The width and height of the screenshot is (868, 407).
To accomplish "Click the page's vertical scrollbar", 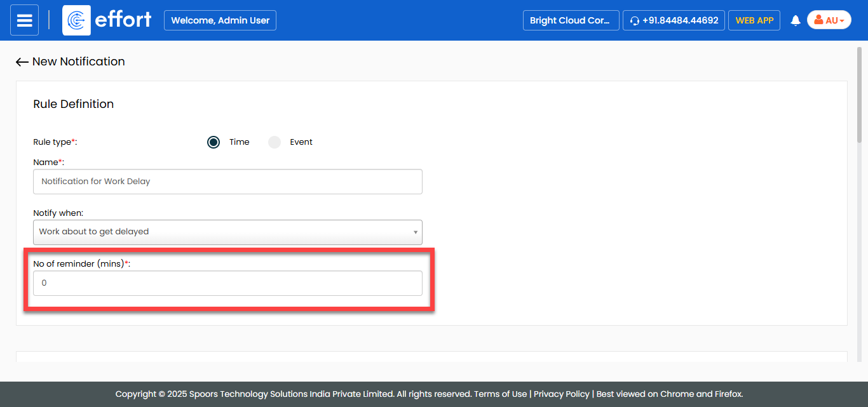I will [859, 95].
